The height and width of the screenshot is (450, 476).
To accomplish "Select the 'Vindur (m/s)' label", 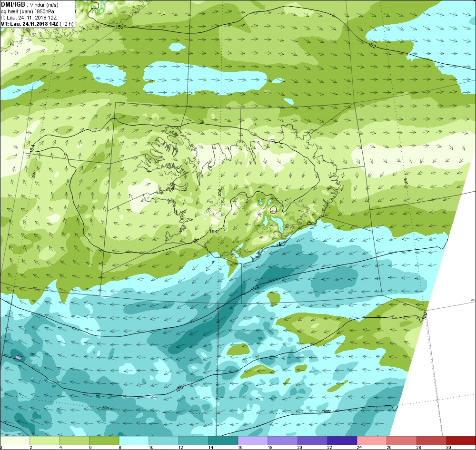I will coord(44,5).
